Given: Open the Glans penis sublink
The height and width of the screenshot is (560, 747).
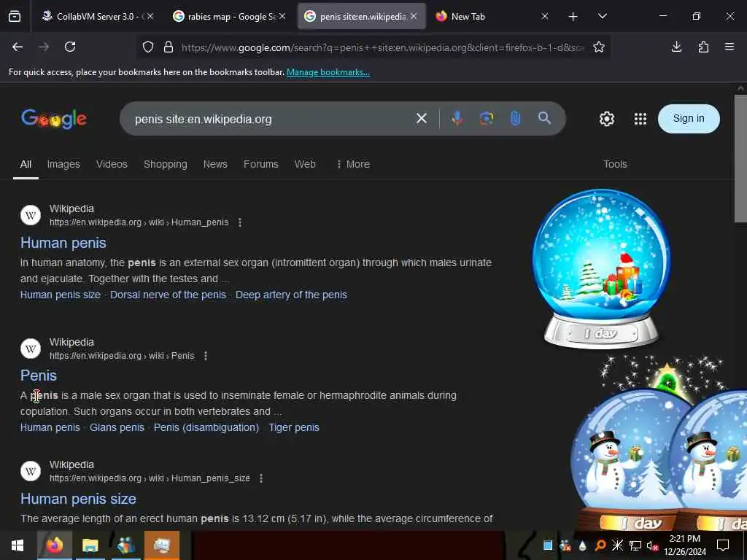Looking at the screenshot, I should tap(117, 427).
